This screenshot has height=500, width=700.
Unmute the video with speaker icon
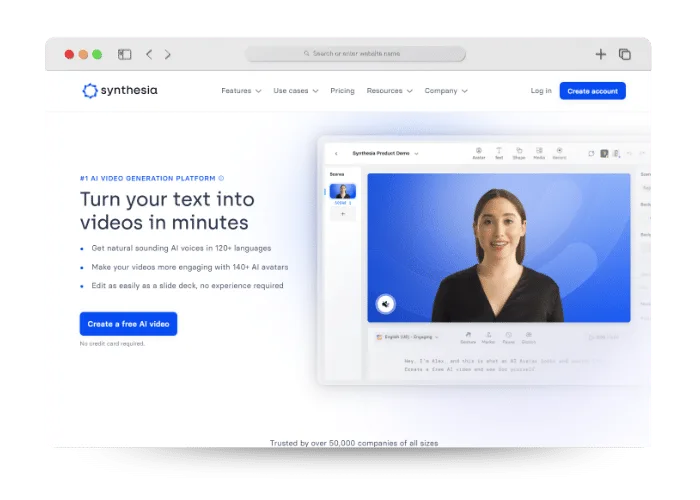tap(385, 304)
